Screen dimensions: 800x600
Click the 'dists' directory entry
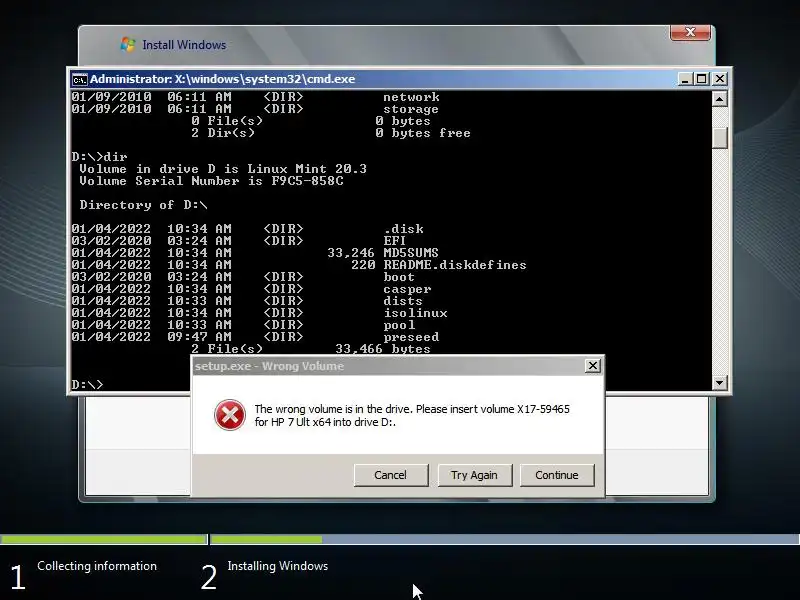pyautogui.click(x=403, y=301)
